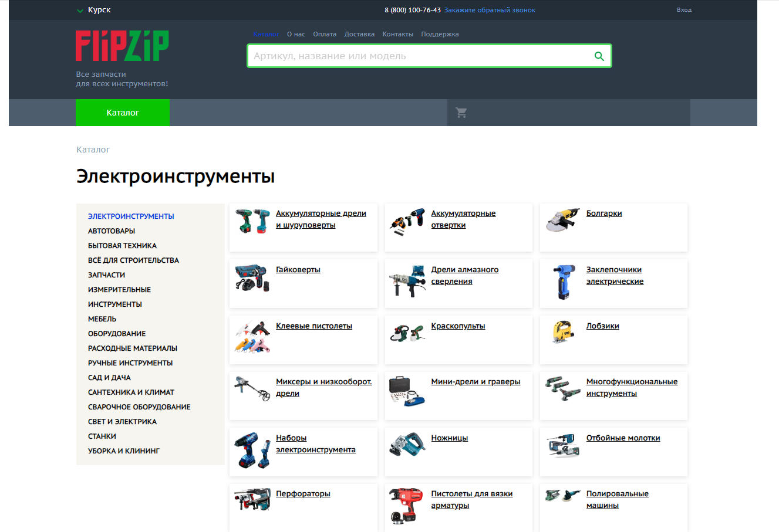The image size is (779, 532).
Task: Select РУЧНЫЕ ИНСТРУМЕНТЫ category
Action: [130, 363]
